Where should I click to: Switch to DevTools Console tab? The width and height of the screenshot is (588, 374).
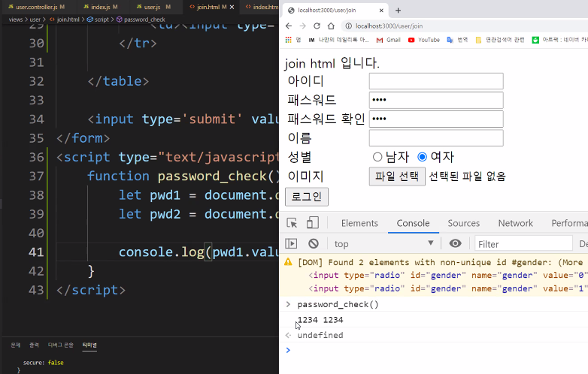[413, 223]
